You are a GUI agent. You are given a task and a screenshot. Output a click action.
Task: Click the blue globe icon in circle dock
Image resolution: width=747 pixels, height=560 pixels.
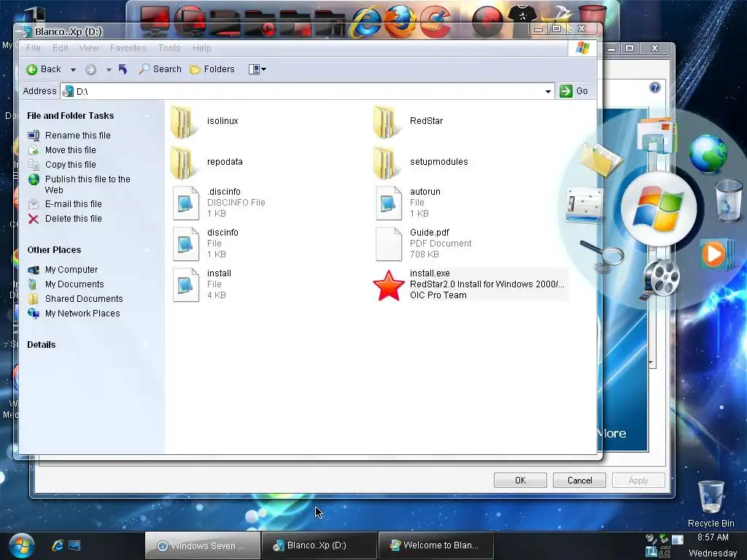708,153
